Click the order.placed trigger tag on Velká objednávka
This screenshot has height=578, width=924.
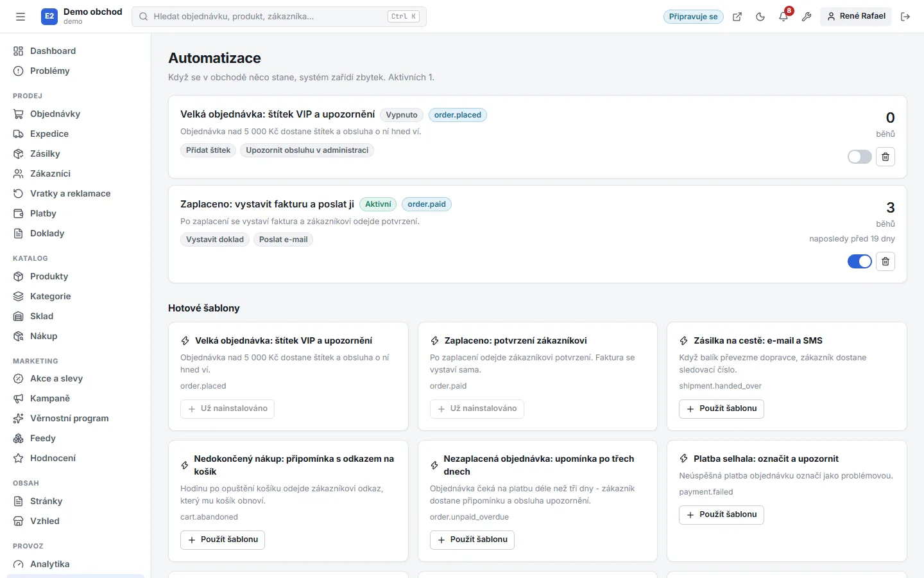[458, 115]
